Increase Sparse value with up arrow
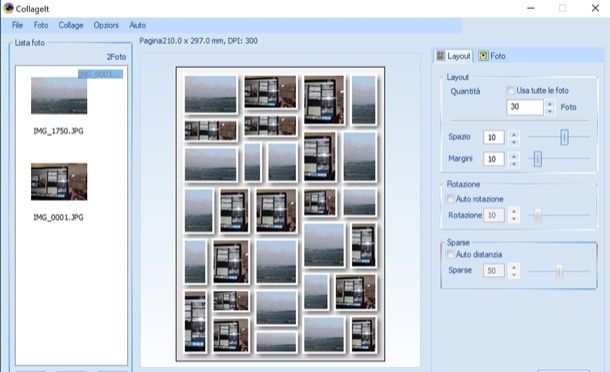Screen dimensions: 610x372 [514, 267]
